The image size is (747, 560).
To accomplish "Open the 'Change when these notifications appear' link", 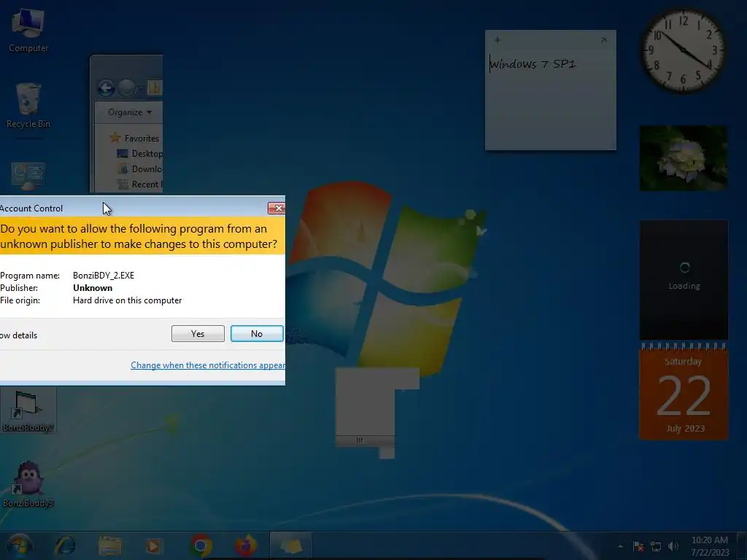I will click(208, 365).
